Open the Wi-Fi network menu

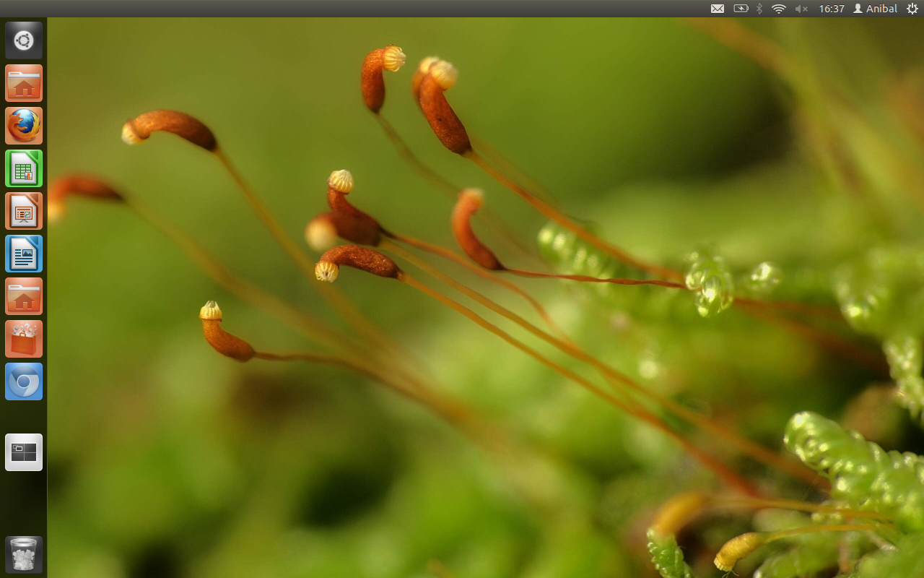point(778,9)
